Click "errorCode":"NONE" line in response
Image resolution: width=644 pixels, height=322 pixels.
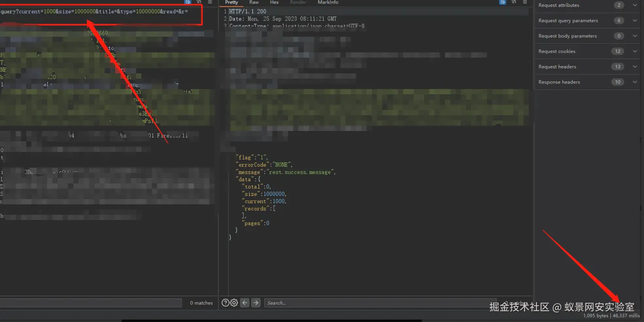click(264, 164)
